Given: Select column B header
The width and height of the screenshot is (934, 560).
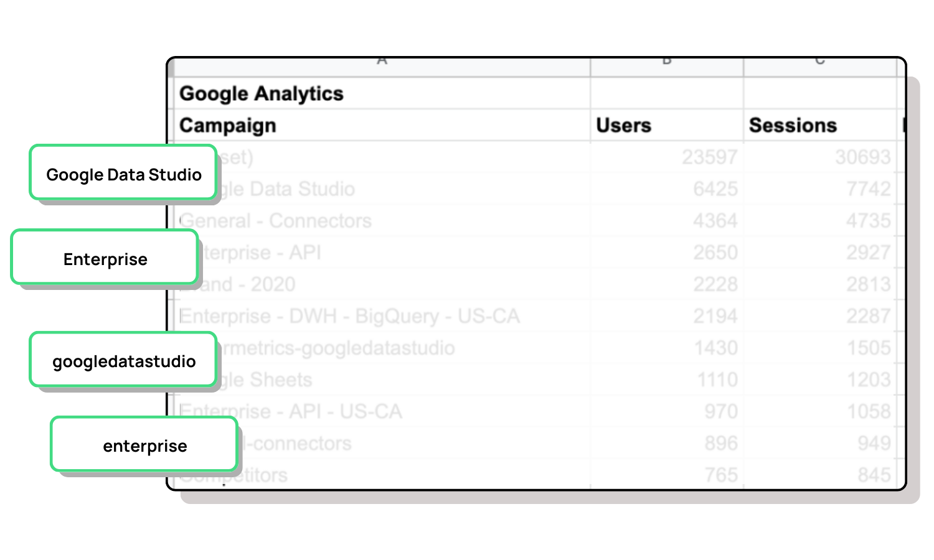Looking at the screenshot, I should pyautogui.click(x=666, y=63).
